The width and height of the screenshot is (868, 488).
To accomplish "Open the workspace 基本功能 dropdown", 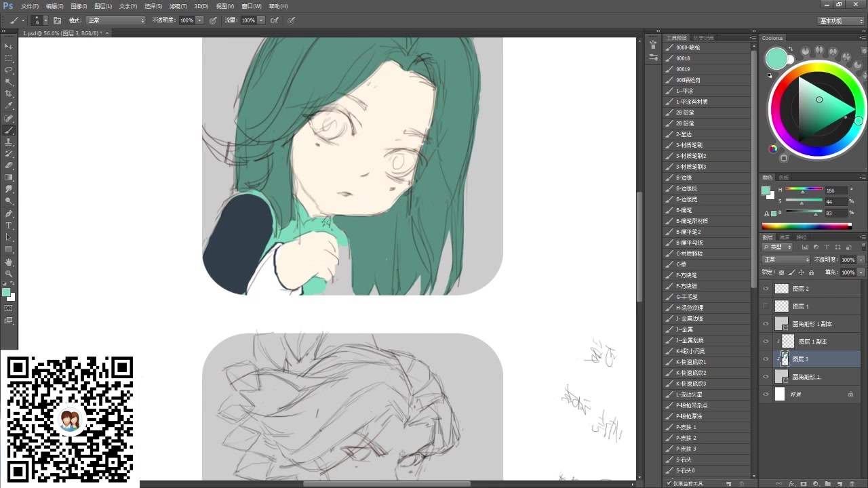I will [841, 20].
